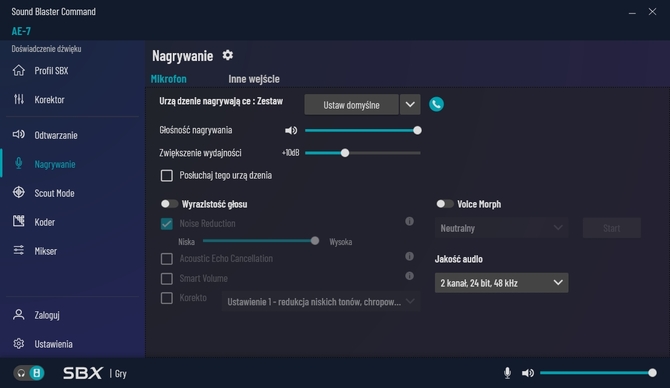Viewport: 670px width, 388px height.
Task: Click Głośność nagrywania slider handle
Action: (417, 130)
